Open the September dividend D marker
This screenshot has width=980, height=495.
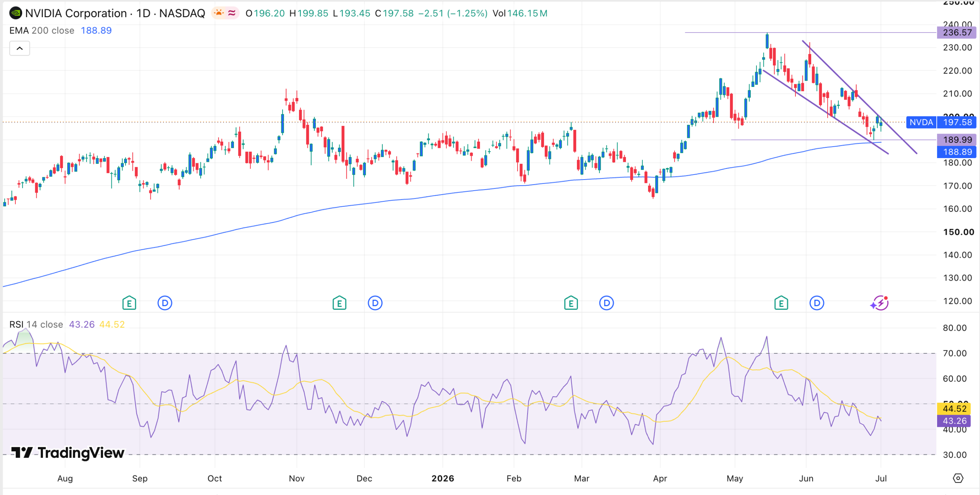[x=165, y=303]
